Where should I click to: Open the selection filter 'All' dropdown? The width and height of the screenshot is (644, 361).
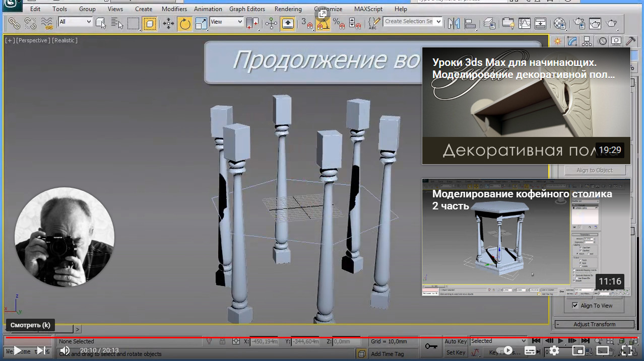point(75,22)
